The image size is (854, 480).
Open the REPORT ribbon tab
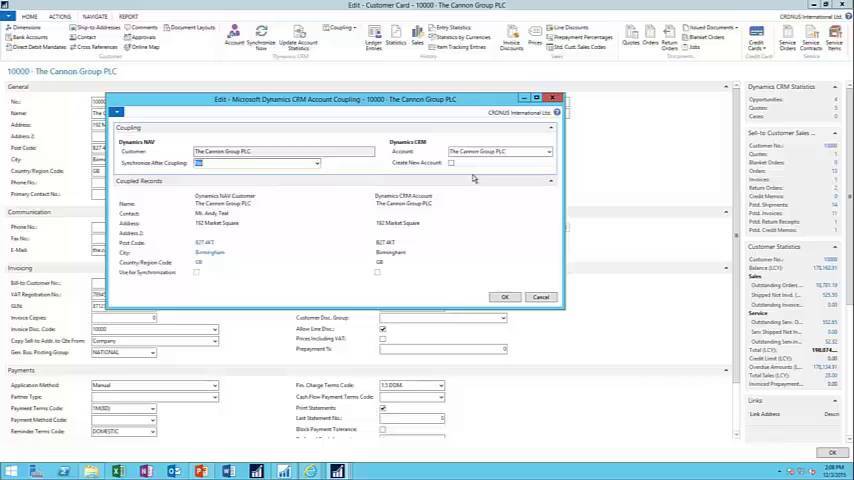[129, 17]
